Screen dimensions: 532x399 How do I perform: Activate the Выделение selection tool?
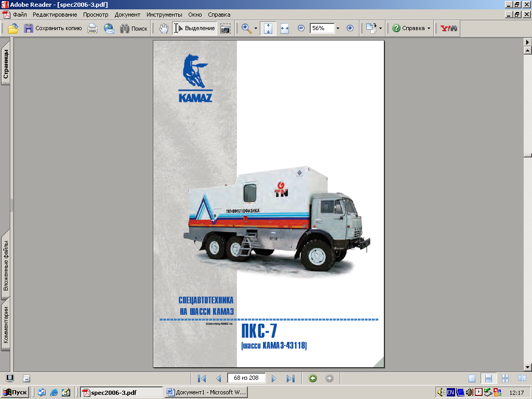point(194,29)
